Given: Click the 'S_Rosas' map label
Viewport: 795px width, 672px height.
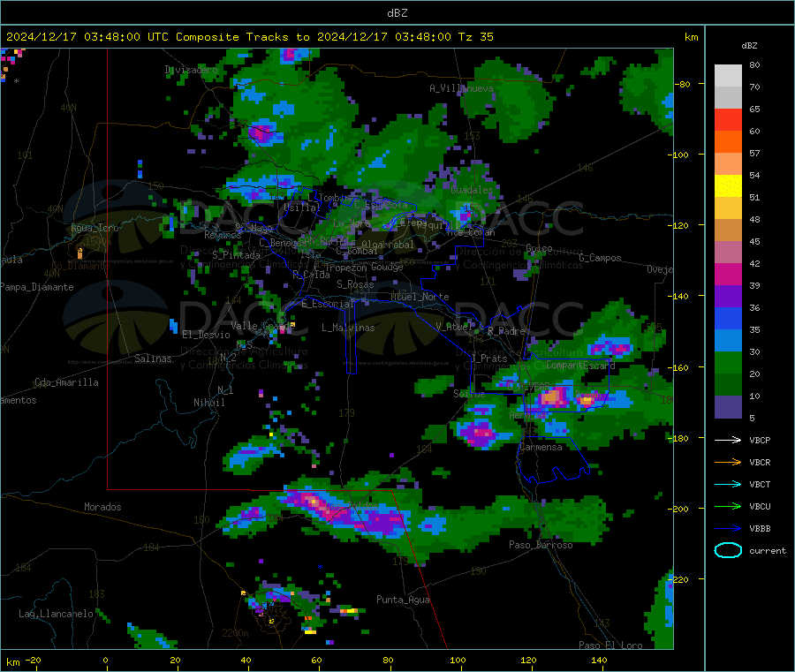Looking at the screenshot, I should 355,284.
